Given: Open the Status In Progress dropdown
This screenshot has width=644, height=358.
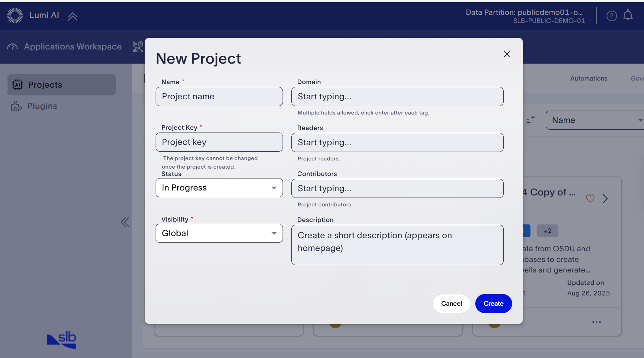Looking at the screenshot, I should point(219,188).
